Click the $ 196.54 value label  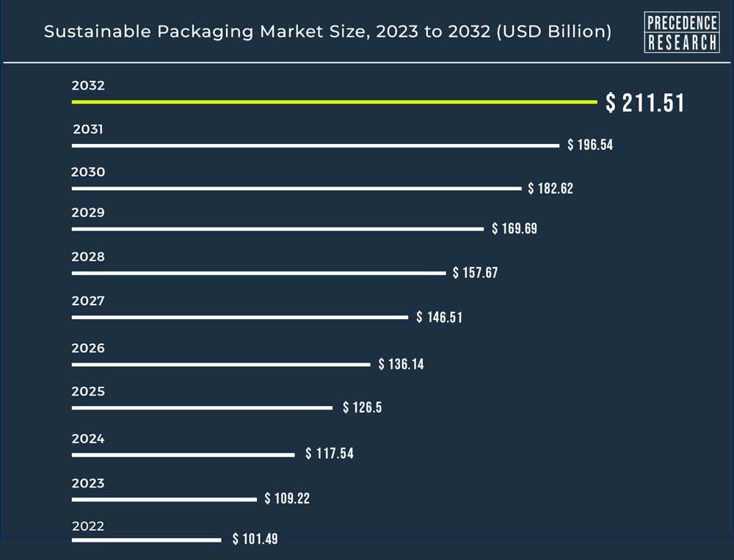click(590, 145)
